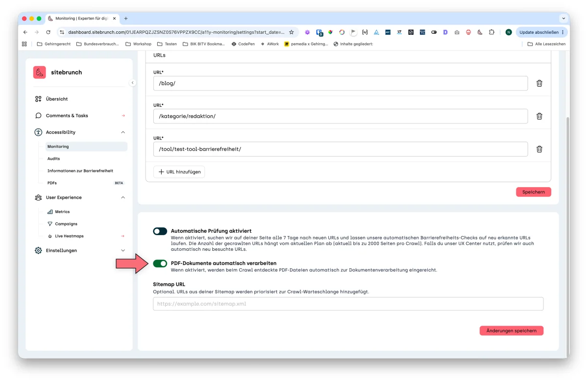Collapse the Accessibility sidebar section
588x382 pixels.
tap(123, 132)
